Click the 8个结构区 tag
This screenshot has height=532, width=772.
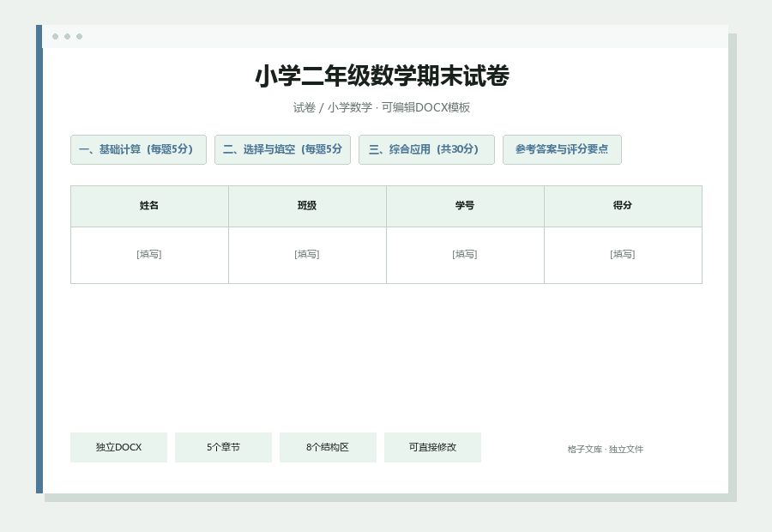click(328, 447)
